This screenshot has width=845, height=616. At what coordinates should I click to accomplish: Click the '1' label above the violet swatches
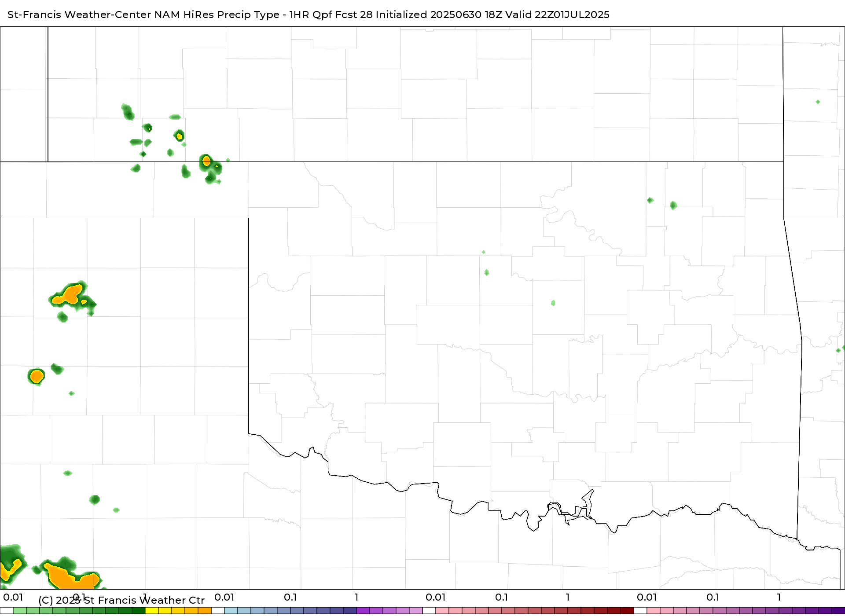coord(356,598)
